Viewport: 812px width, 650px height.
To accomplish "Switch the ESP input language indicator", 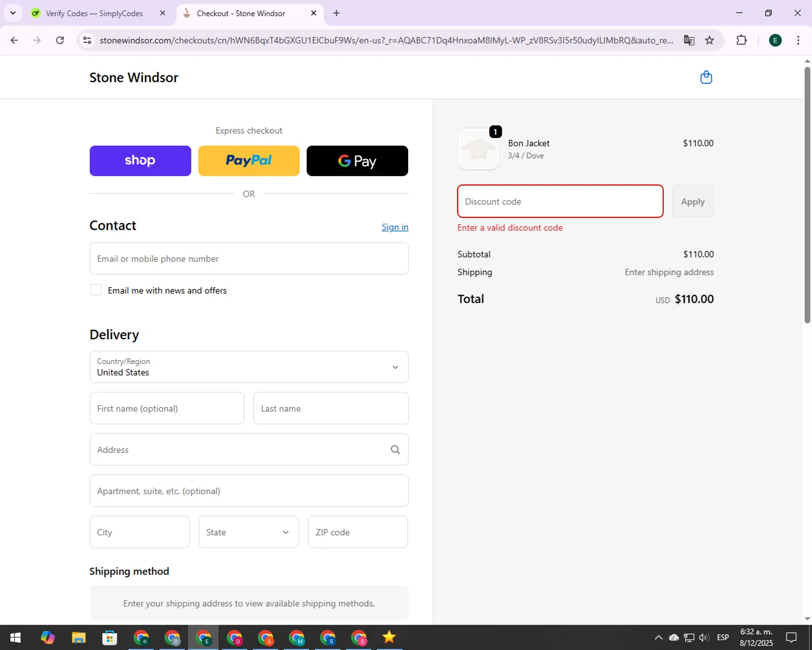I will [723, 638].
